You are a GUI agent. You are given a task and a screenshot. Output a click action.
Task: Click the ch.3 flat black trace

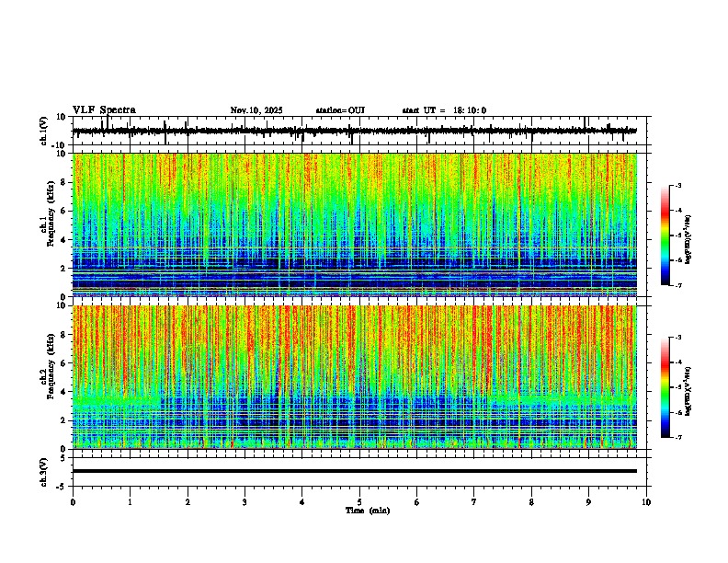click(355, 471)
